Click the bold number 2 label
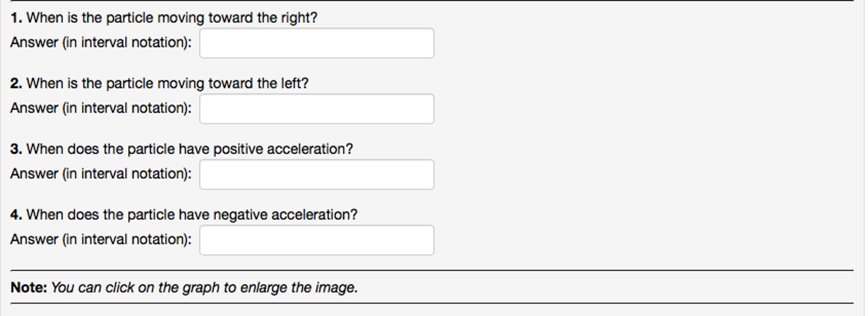This screenshot has width=868, height=316. (x=16, y=83)
